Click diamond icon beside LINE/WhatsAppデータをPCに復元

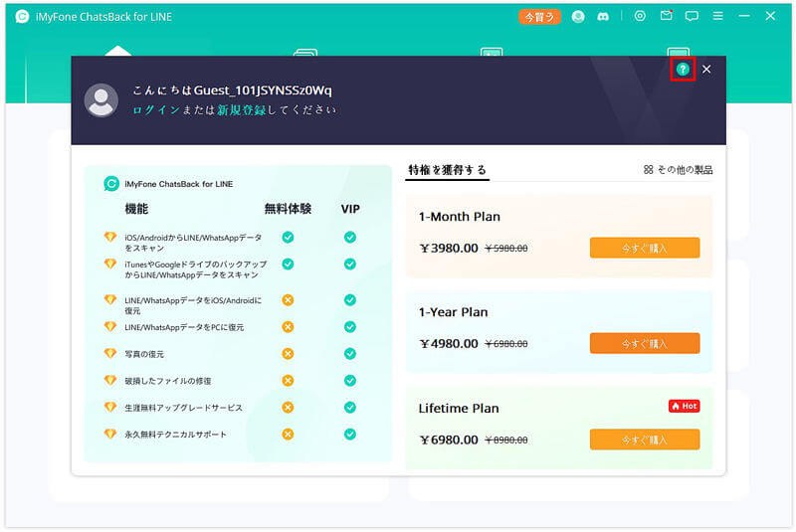[x=110, y=326]
